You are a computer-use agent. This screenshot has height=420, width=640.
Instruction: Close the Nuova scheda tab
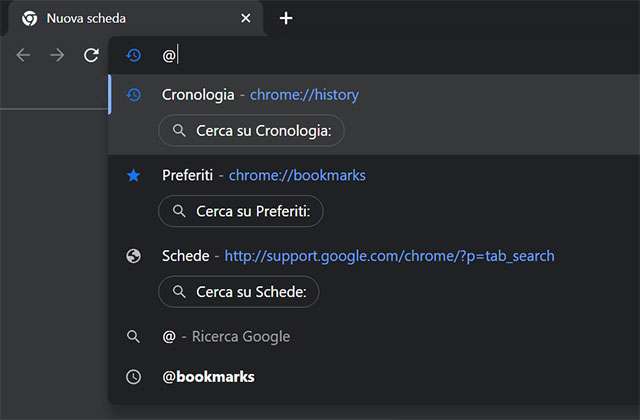tap(246, 18)
